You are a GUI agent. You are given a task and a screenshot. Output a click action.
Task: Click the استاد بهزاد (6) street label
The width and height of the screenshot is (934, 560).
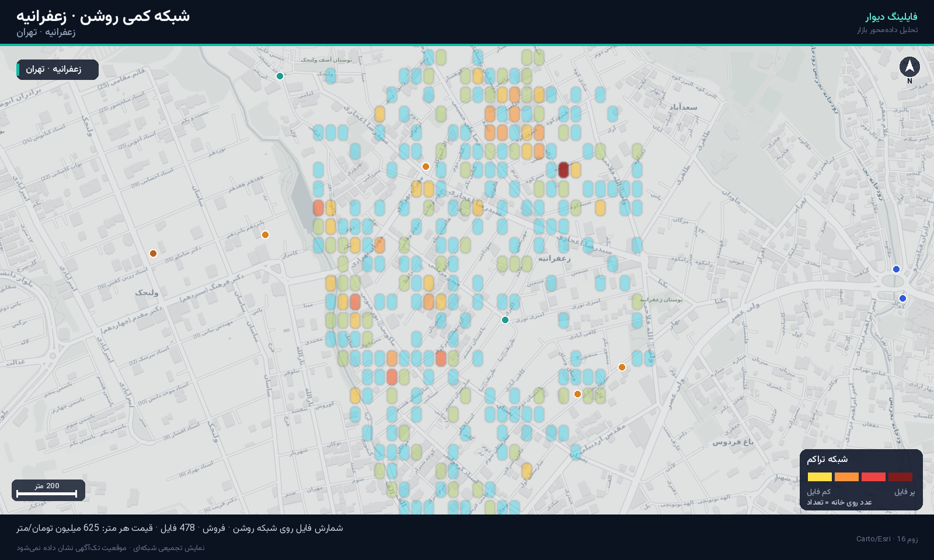196,469
